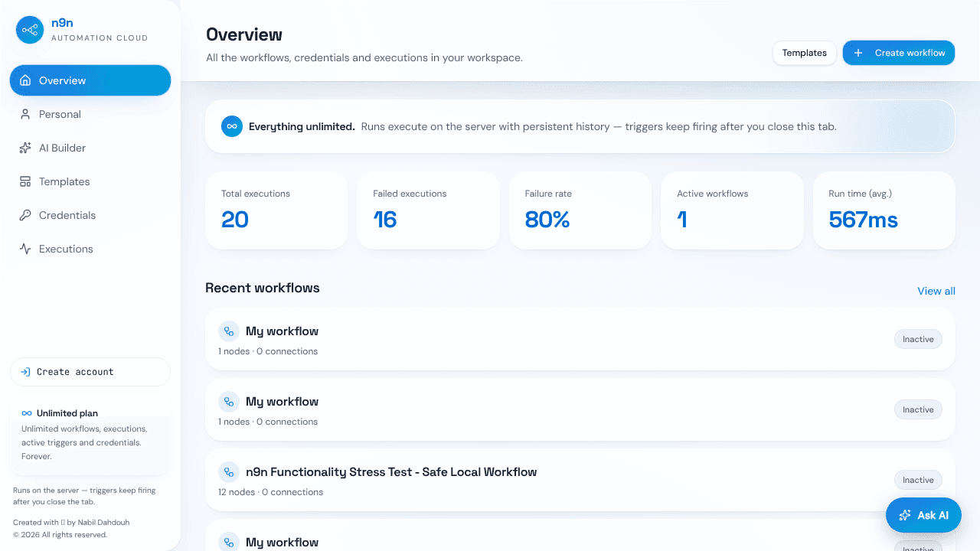Select the Active workflows card
The image size is (980, 551).
(x=732, y=210)
